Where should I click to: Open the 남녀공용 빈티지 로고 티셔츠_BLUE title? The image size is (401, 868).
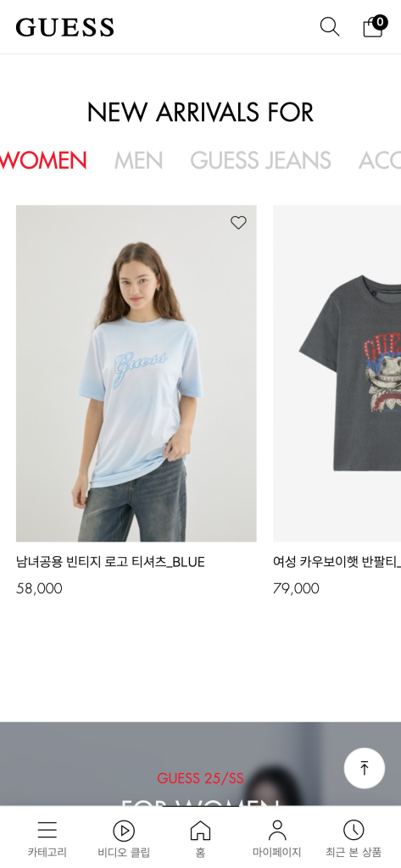tap(110, 562)
